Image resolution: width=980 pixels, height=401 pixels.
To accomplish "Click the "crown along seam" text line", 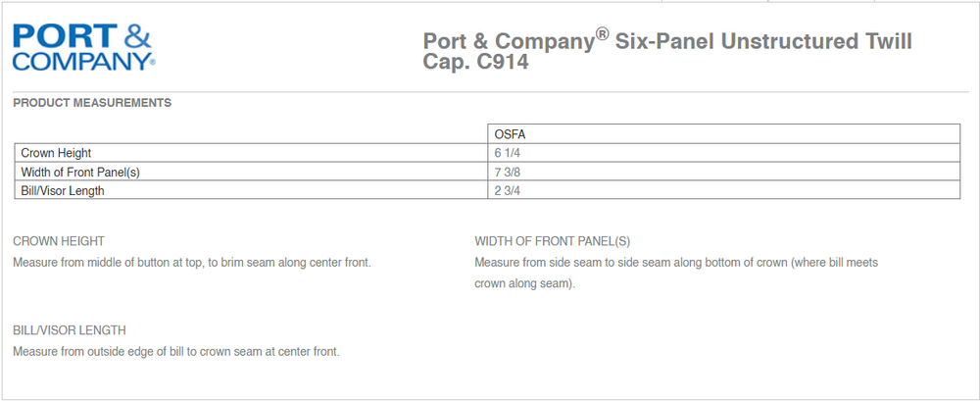I will tap(524, 284).
